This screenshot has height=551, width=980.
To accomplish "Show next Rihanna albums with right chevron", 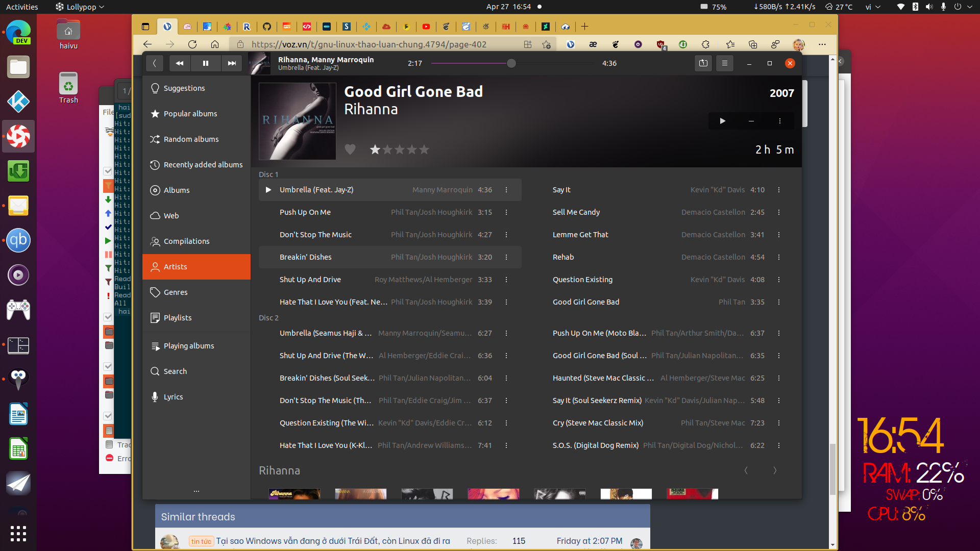I will tap(775, 470).
